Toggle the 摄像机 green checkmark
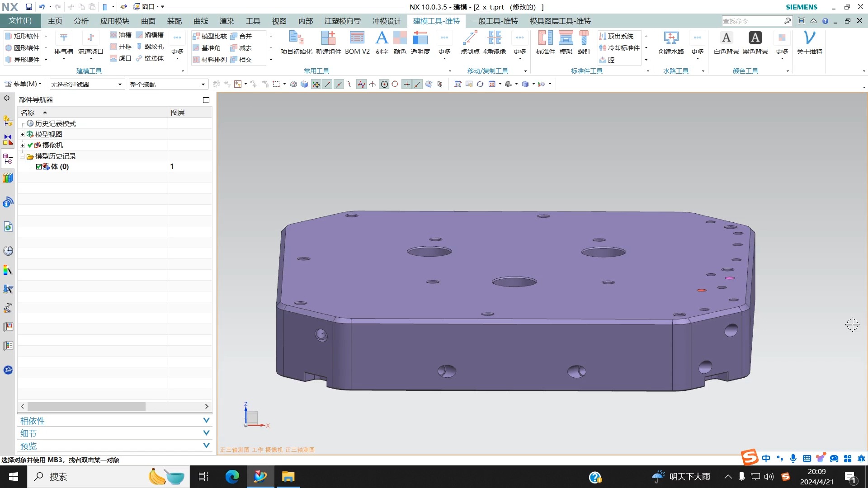868x488 pixels. pos(30,145)
